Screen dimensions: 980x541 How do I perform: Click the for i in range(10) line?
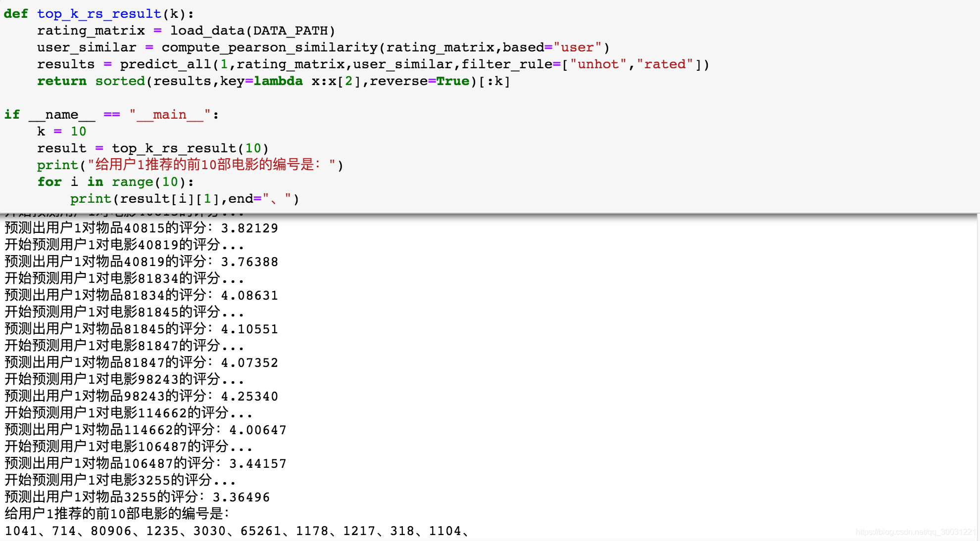pyautogui.click(x=115, y=182)
